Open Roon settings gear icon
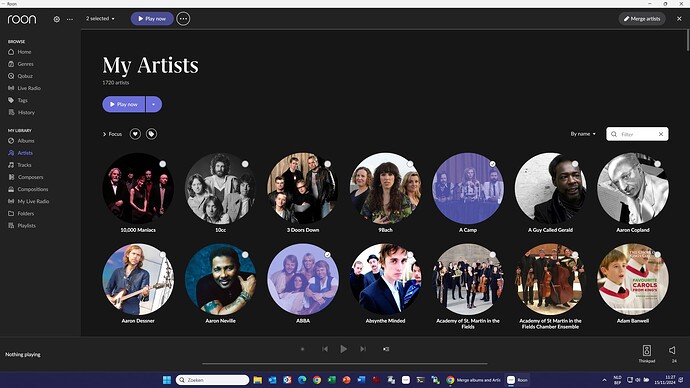The height and width of the screenshot is (388, 690). (x=56, y=19)
